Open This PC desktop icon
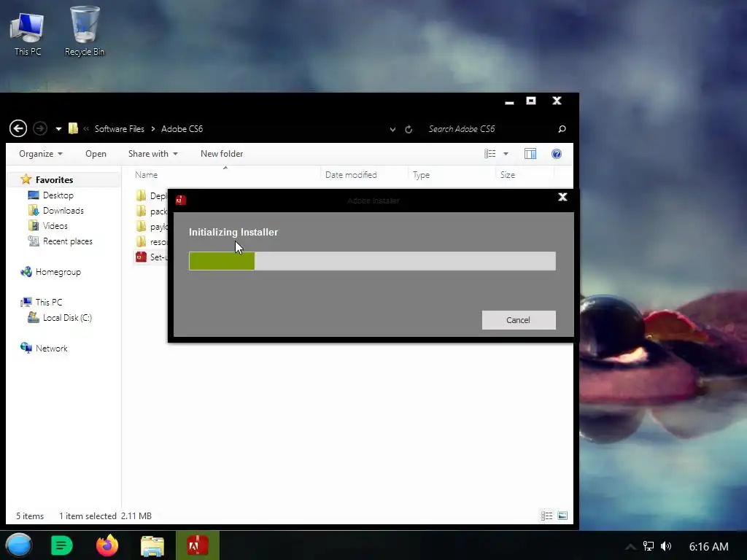 coord(28,34)
